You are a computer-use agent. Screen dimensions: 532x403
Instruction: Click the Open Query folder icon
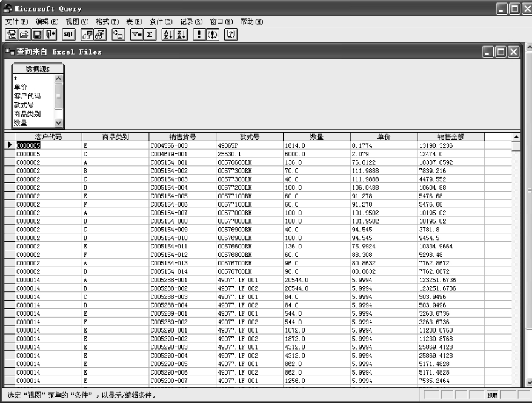pos(24,35)
